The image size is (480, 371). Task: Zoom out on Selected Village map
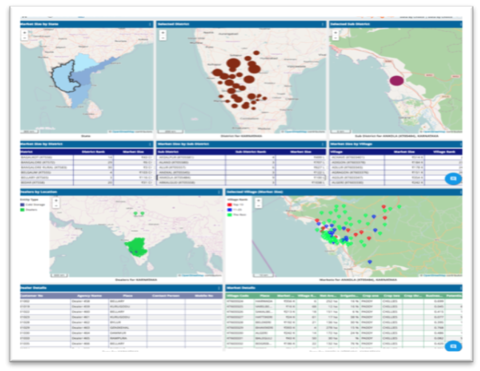[x=258, y=206]
